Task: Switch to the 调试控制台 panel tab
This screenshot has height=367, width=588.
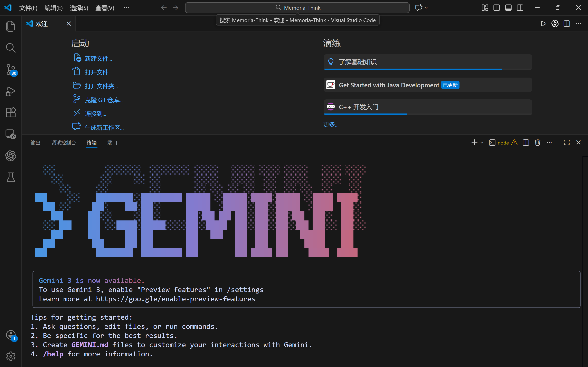Action: point(63,142)
